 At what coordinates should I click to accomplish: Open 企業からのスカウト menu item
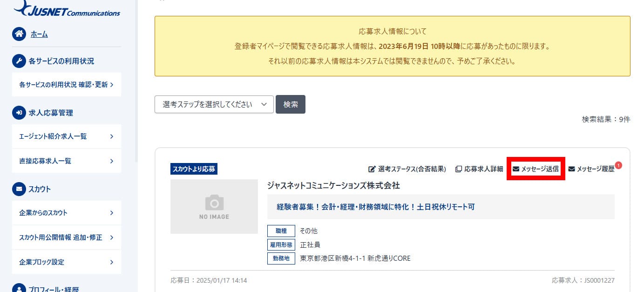[67, 213]
